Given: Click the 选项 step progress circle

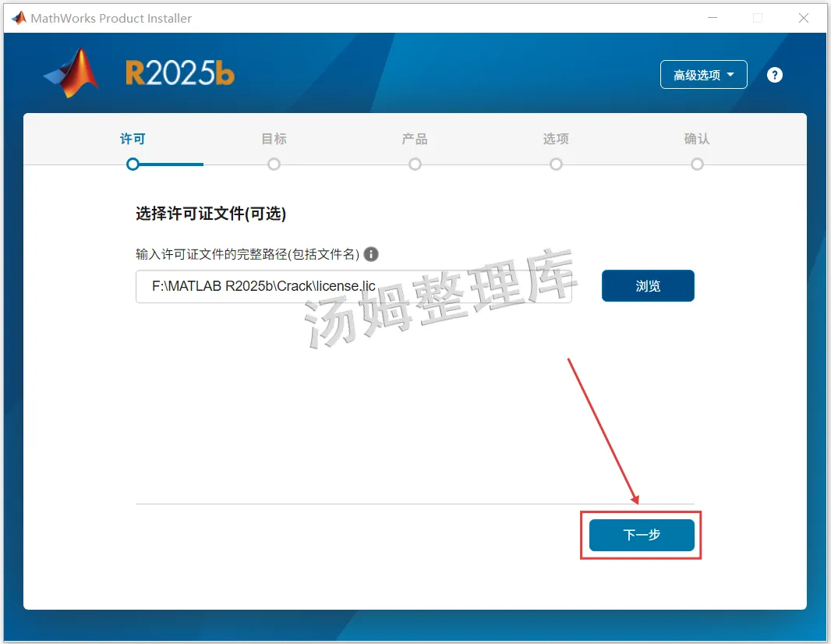Looking at the screenshot, I should click(x=556, y=165).
